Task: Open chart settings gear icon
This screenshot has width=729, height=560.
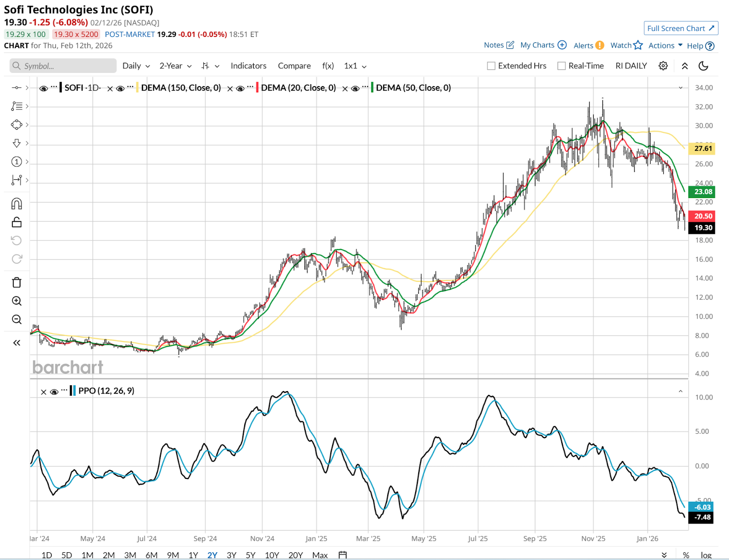Action: click(663, 66)
